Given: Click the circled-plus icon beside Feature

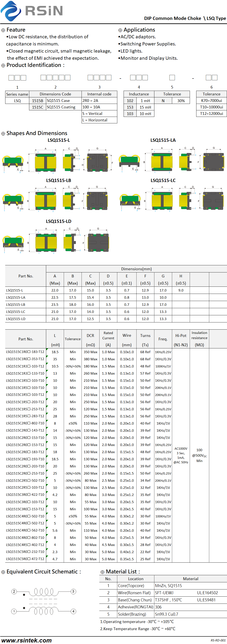Looking at the screenshot, I should tap(3, 30).
